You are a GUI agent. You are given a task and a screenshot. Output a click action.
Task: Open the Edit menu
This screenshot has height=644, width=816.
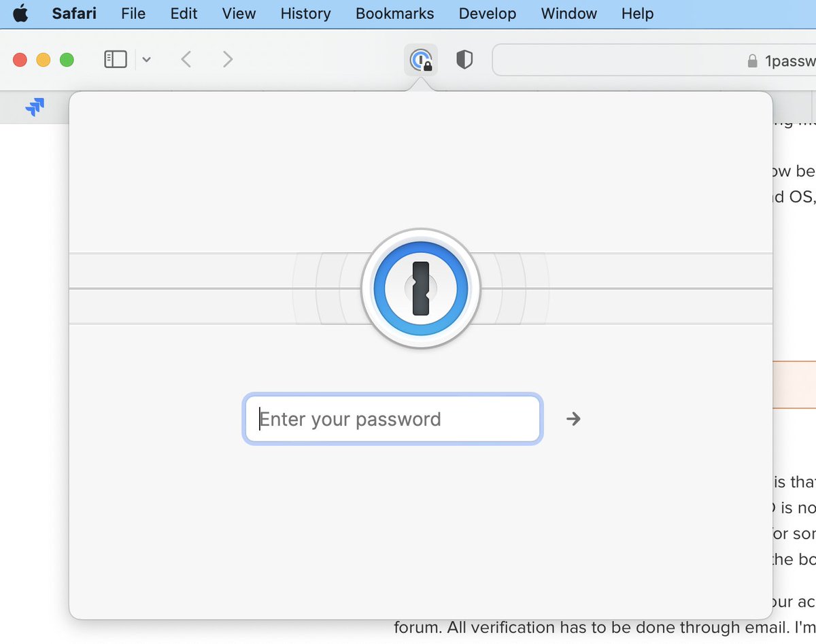(184, 14)
